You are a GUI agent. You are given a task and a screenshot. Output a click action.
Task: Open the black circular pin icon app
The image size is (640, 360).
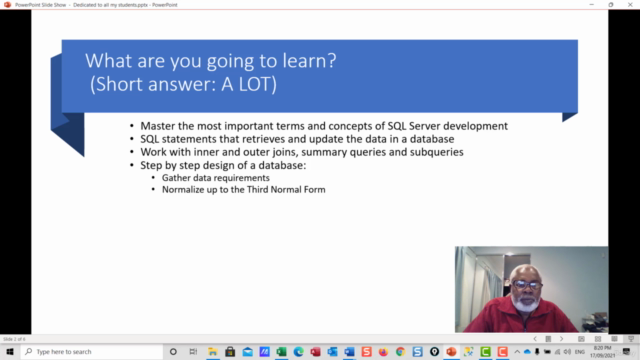[434, 351]
